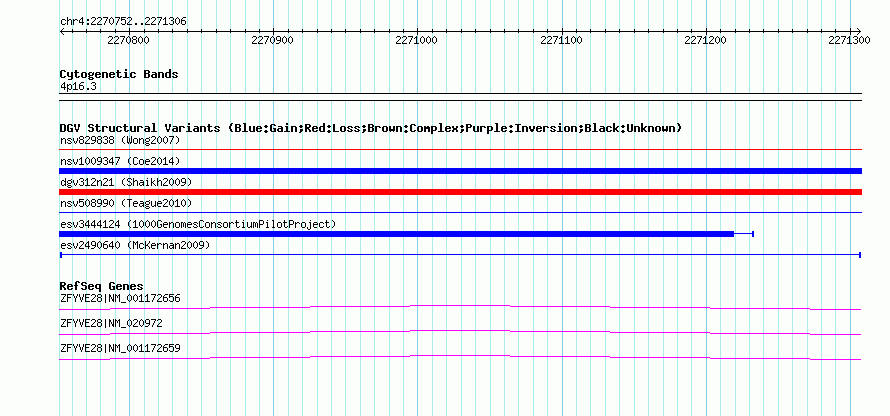This screenshot has width=890, height=416.
Task: Click the thick blue esv3444124 gain bar
Action: tap(396, 234)
